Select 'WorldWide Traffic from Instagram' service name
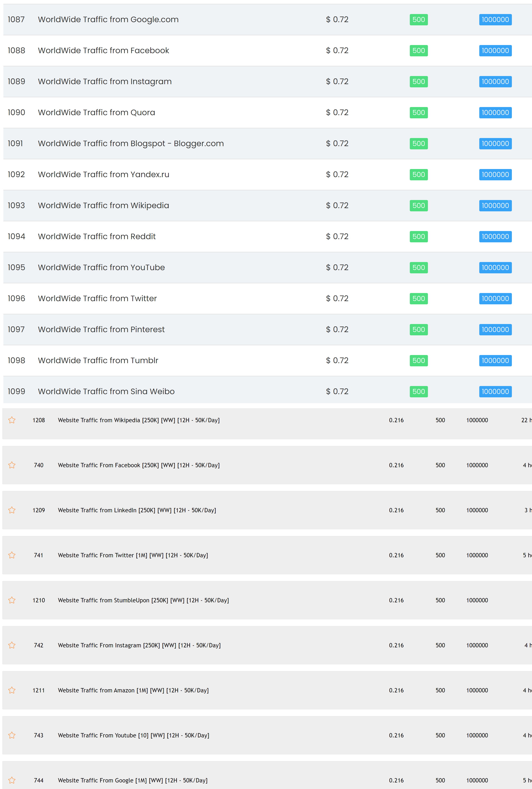The width and height of the screenshot is (532, 789). [x=105, y=81]
